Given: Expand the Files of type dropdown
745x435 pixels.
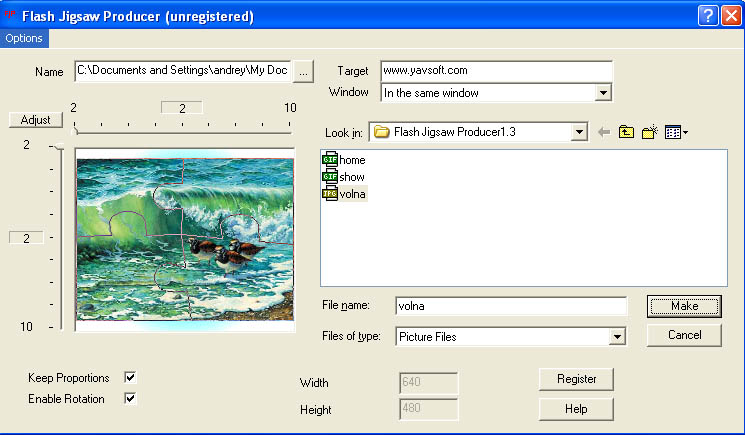Looking at the screenshot, I should click(x=617, y=337).
